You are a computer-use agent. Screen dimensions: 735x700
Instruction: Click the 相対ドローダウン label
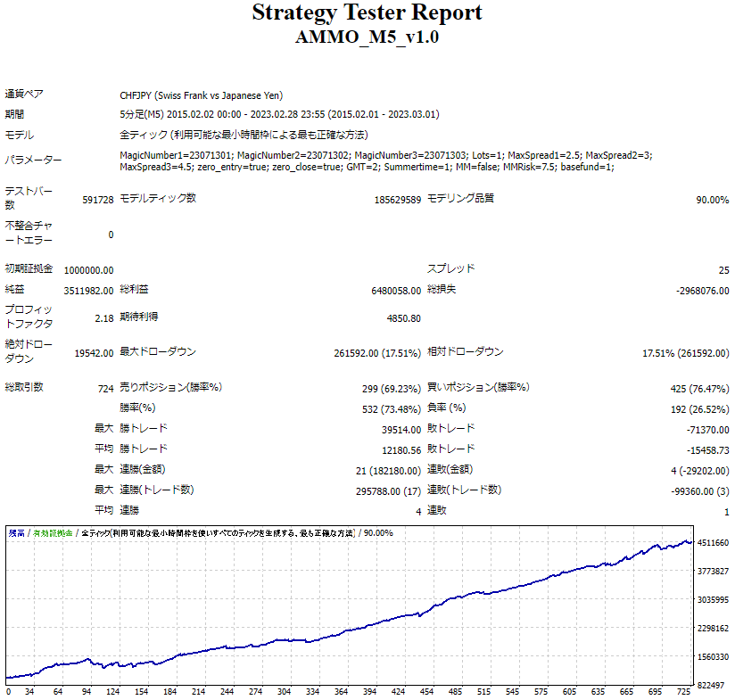click(465, 351)
